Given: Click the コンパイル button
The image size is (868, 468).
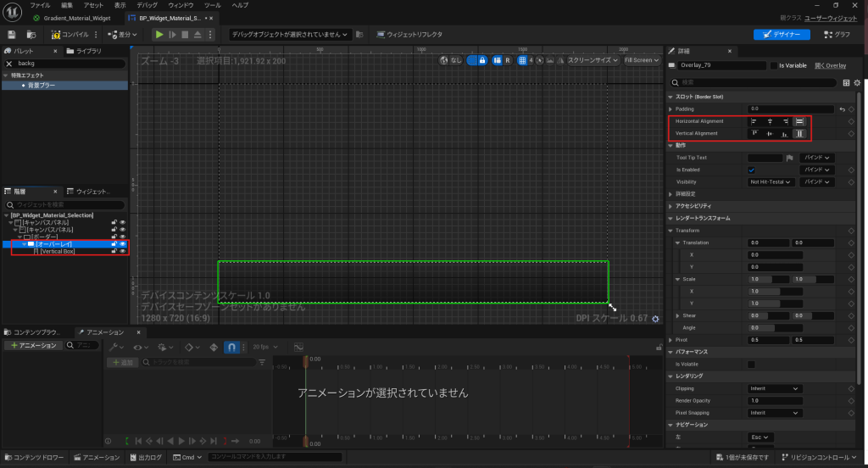Looking at the screenshot, I should click(x=72, y=35).
